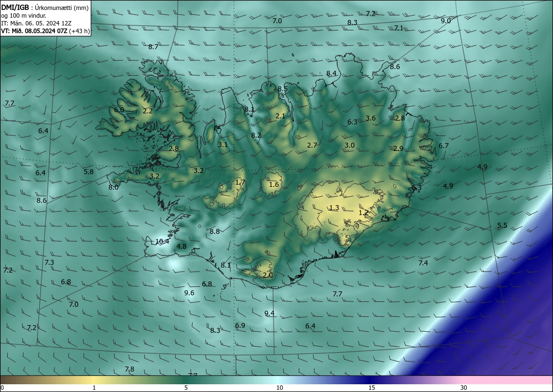
Task: Click the 'IT: Mán. 06. 05. 2024 12Z' line
Action: click(36, 23)
